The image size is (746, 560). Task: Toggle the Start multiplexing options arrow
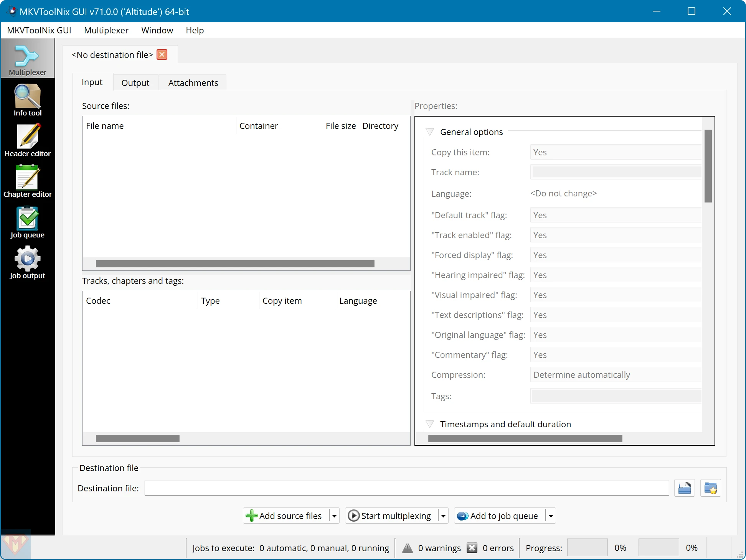[444, 515]
